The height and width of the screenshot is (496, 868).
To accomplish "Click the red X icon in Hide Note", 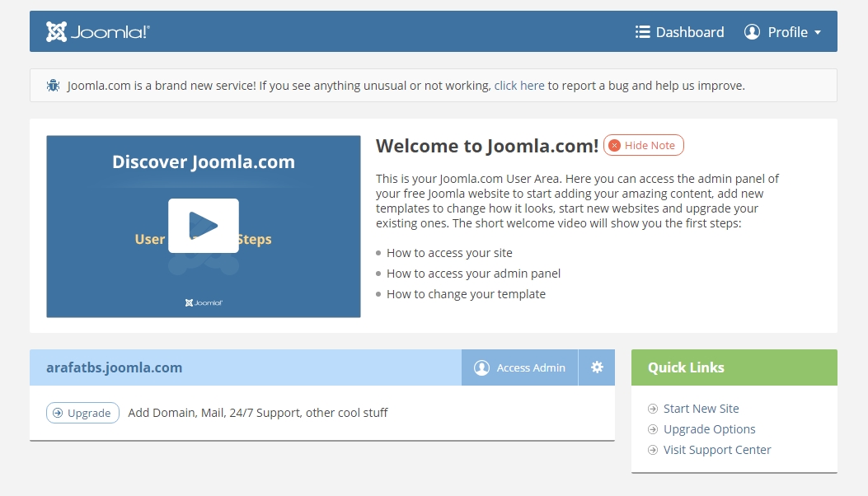I will coord(614,146).
